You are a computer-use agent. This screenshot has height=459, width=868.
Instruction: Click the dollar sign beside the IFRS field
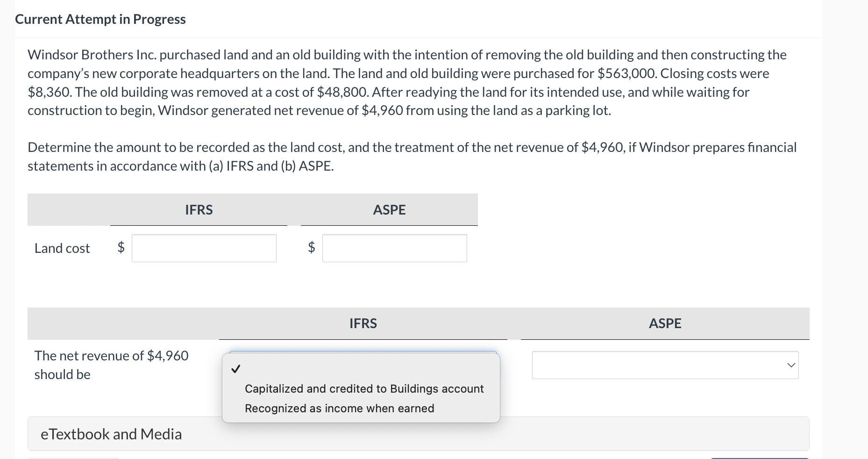click(x=120, y=248)
